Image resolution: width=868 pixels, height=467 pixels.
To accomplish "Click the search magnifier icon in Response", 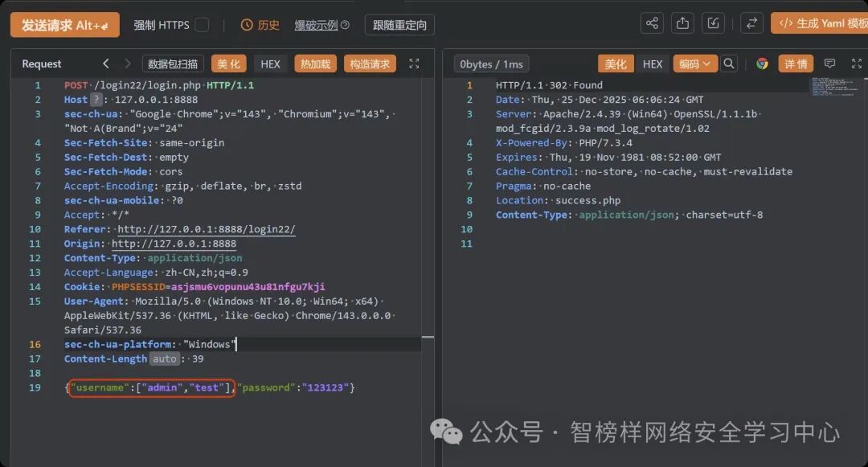I will [729, 63].
